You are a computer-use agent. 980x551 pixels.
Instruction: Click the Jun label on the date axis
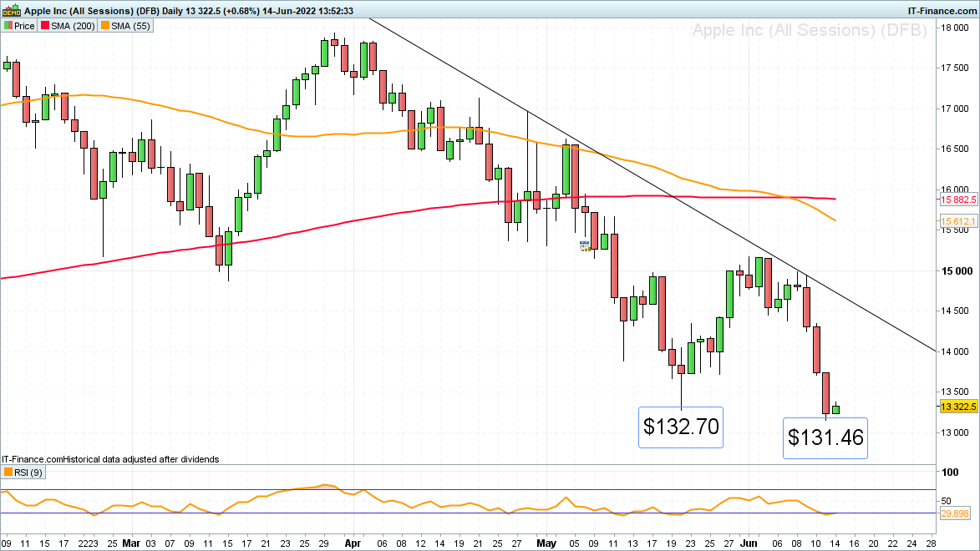point(749,543)
